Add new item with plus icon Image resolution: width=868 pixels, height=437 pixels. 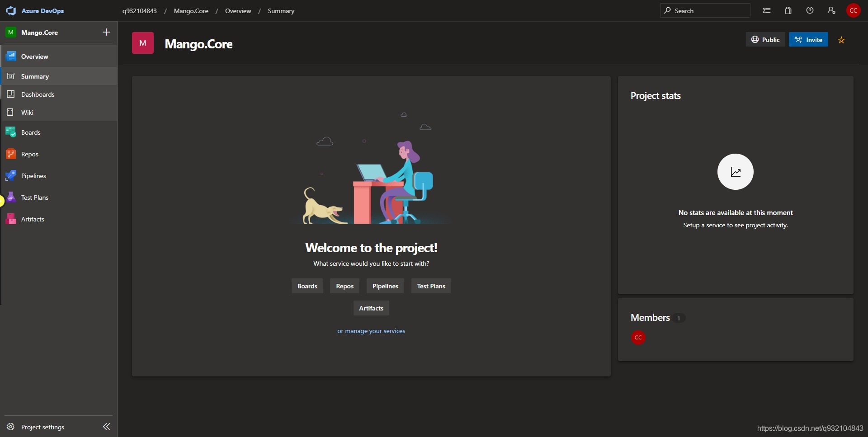tap(106, 32)
